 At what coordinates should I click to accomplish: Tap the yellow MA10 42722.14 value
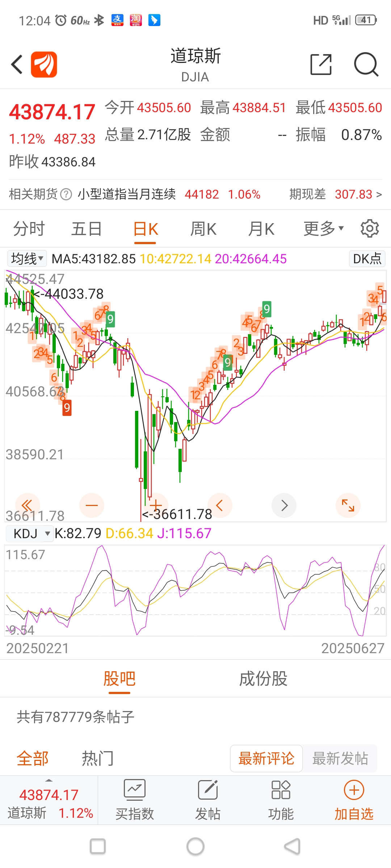pyautogui.click(x=176, y=259)
